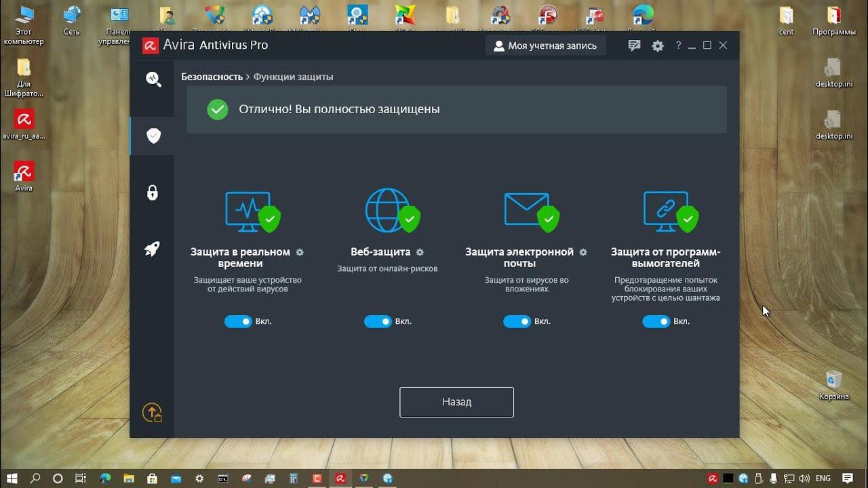Select the Программы desktop folder
Image resolution: width=868 pixels, height=488 pixels.
tap(833, 21)
